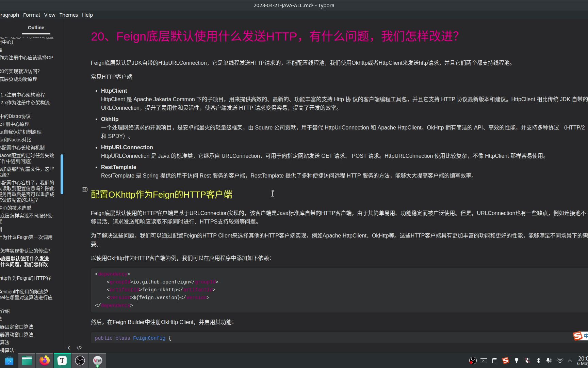
Task: Expand hidden tray icons arrow
Action: pos(570,361)
